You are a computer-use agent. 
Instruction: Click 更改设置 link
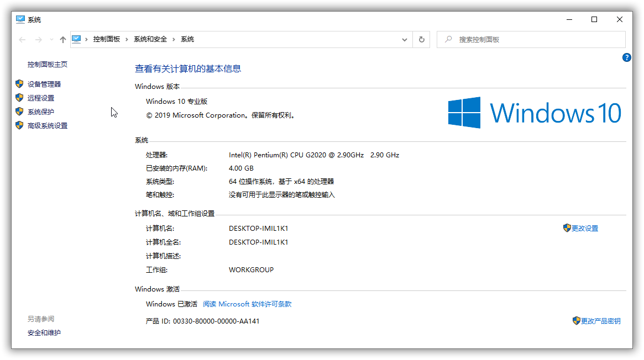pyautogui.click(x=585, y=229)
